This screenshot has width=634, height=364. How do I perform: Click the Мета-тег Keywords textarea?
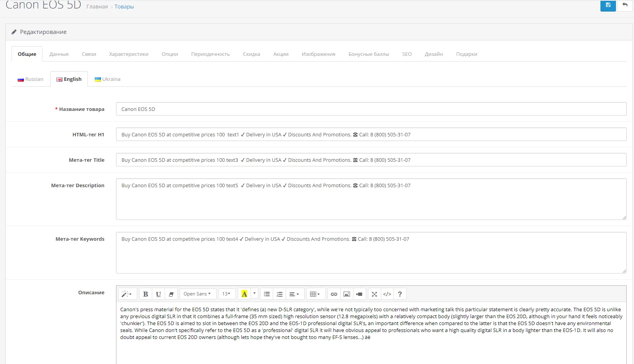(371, 253)
